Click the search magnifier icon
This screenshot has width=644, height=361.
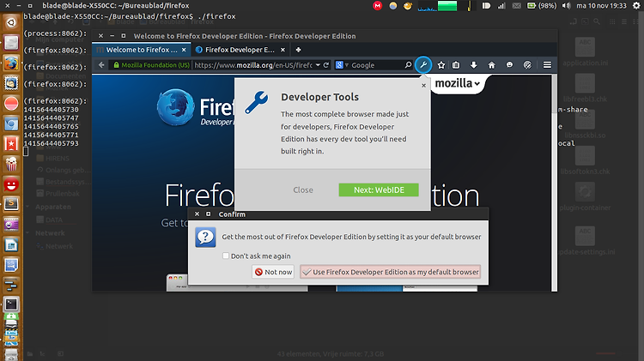click(408, 65)
